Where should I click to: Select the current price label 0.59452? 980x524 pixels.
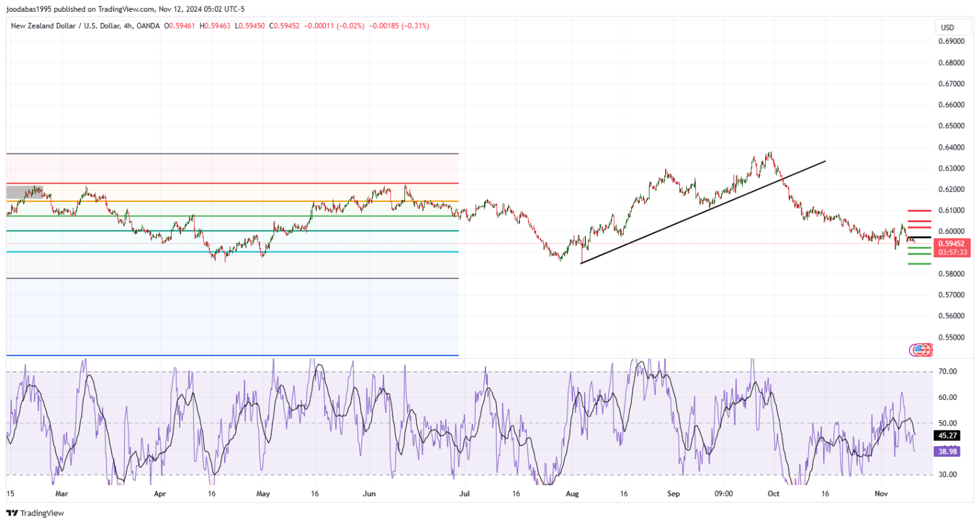click(x=952, y=243)
